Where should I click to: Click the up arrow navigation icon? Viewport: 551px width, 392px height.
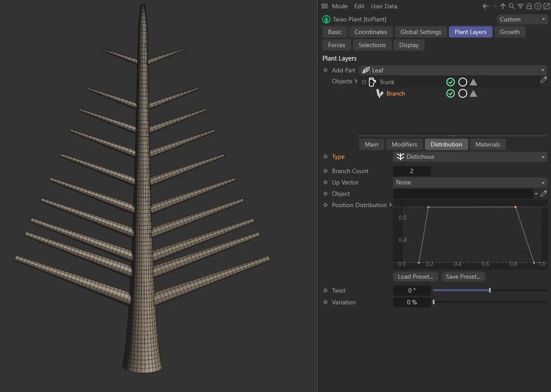pos(503,6)
